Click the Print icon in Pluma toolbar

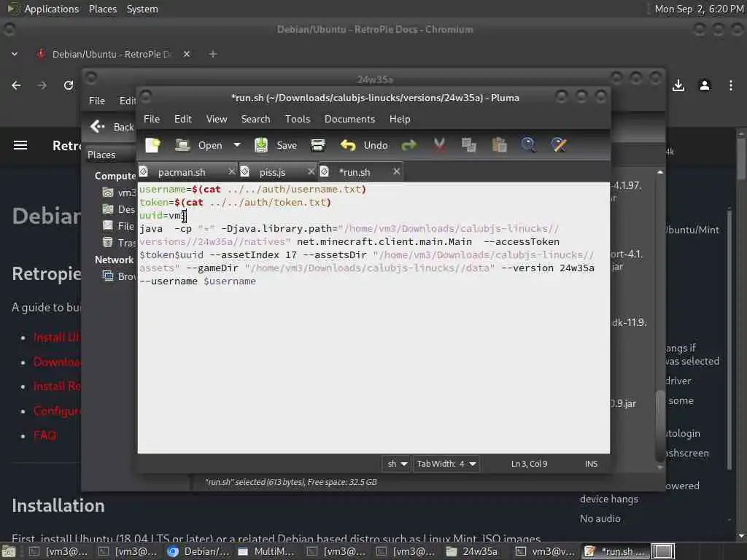[318, 145]
